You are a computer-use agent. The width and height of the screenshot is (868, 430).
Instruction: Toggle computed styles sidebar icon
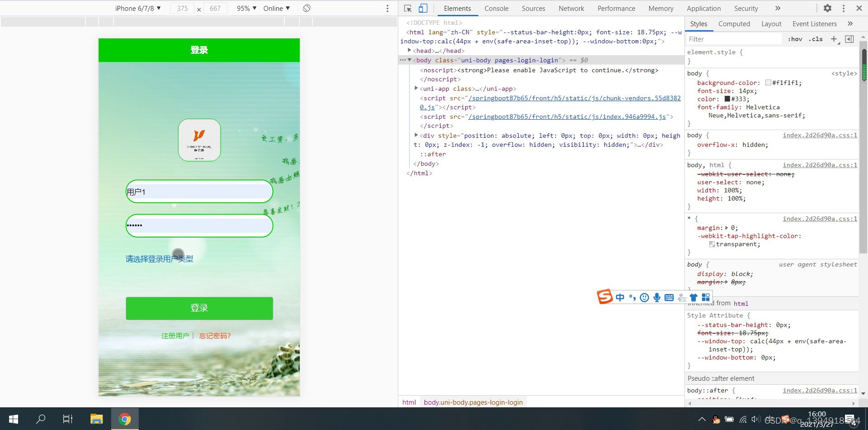pos(849,39)
